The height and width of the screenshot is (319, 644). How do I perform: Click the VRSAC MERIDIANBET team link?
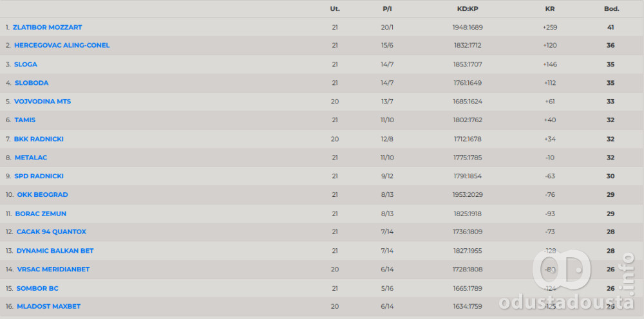pos(53,269)
